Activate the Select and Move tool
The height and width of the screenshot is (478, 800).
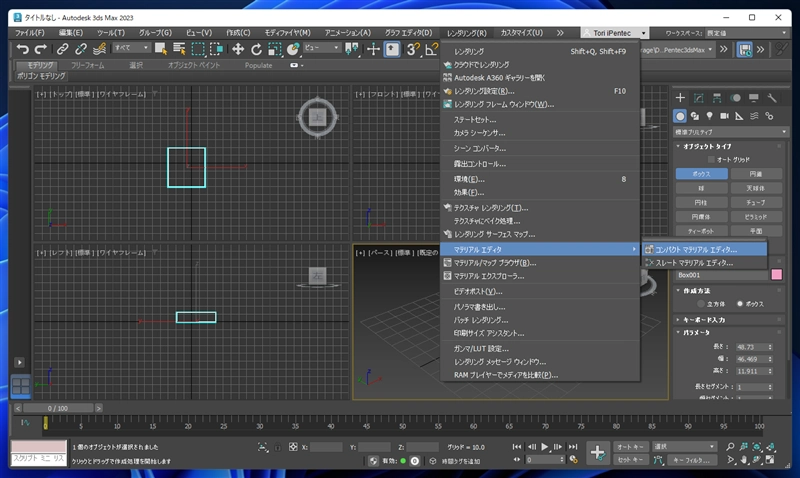[x=238, y=49]
